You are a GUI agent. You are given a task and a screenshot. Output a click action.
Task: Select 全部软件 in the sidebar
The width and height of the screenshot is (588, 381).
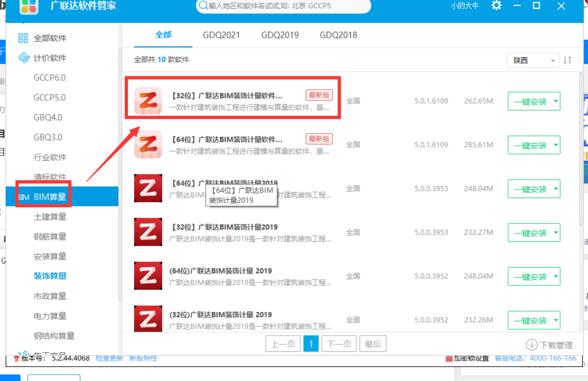pyautogui.click(x=50, y=38)
